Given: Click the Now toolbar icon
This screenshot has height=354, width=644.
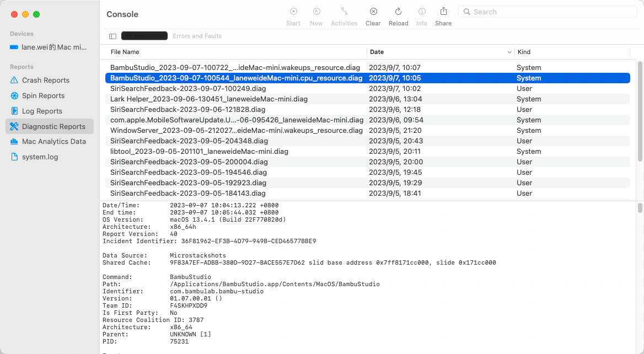Looking at the screenshot, I should pyautogui.click(x=316, y=12).
